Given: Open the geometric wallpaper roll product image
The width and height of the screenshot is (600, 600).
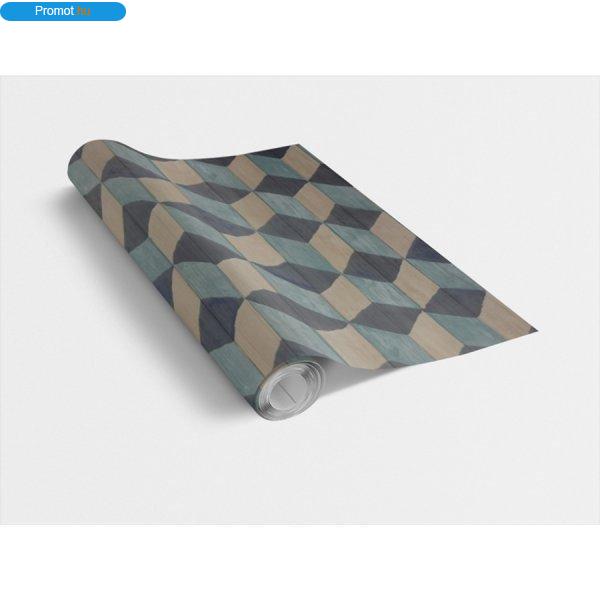Looking at the screenshot, I should 300,300.
